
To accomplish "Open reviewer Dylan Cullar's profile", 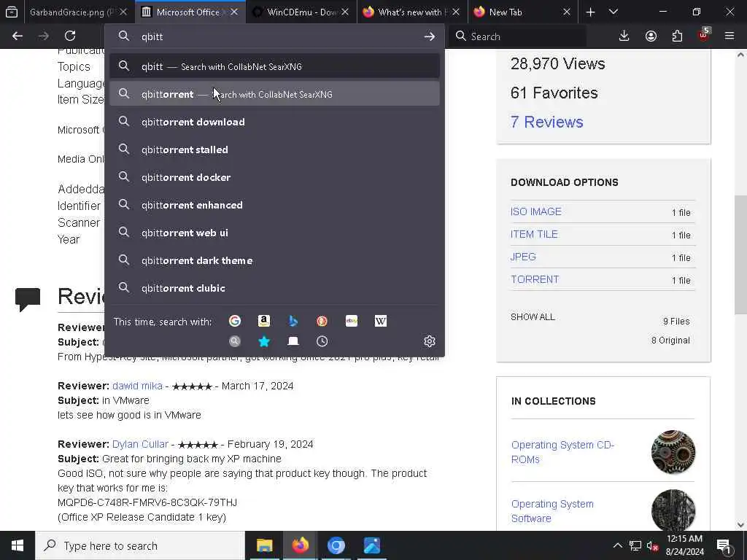I will click(140, 444).
